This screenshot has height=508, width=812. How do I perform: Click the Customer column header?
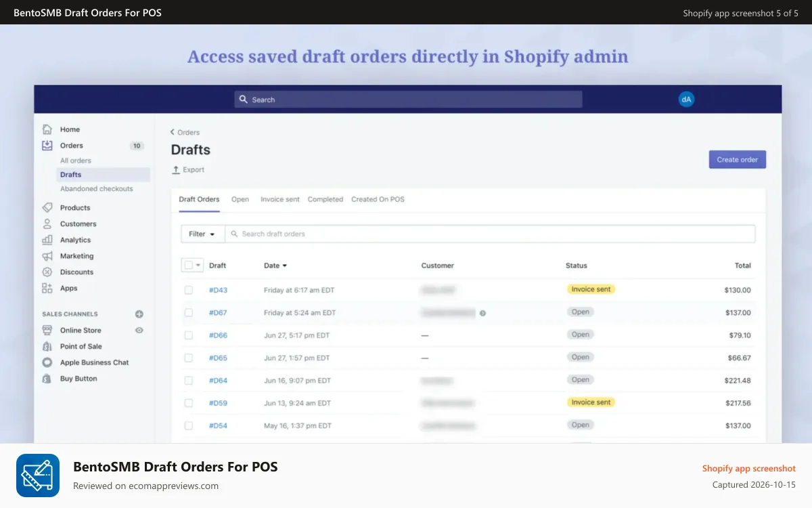(x=437, y=266)
